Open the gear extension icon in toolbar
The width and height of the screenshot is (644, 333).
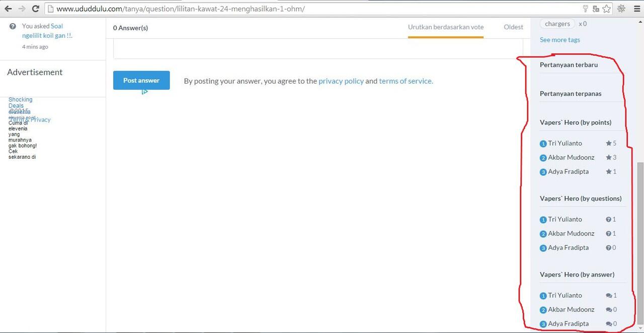tap(621, 9)
